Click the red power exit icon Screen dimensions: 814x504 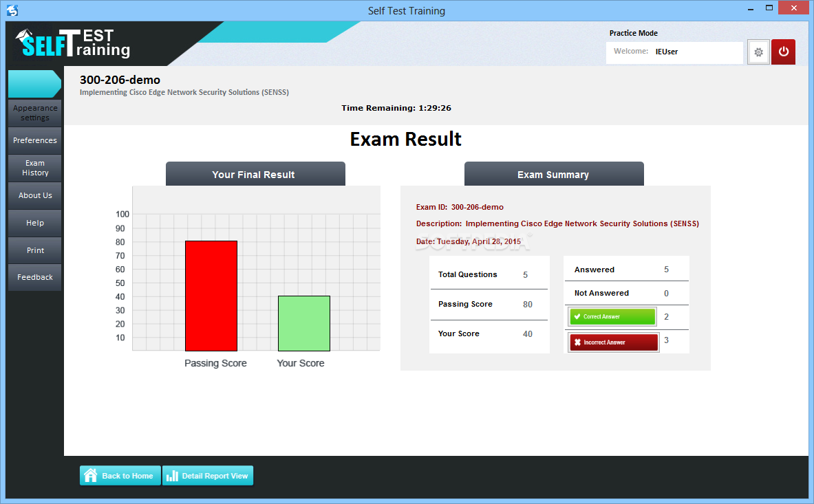(x=783, y=52)
